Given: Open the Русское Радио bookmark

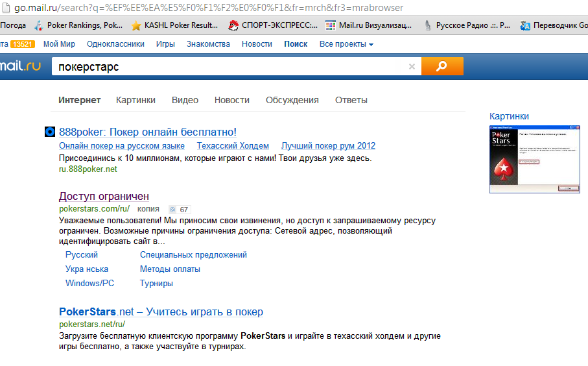Looking at the screenshot, I should [428, 26].
